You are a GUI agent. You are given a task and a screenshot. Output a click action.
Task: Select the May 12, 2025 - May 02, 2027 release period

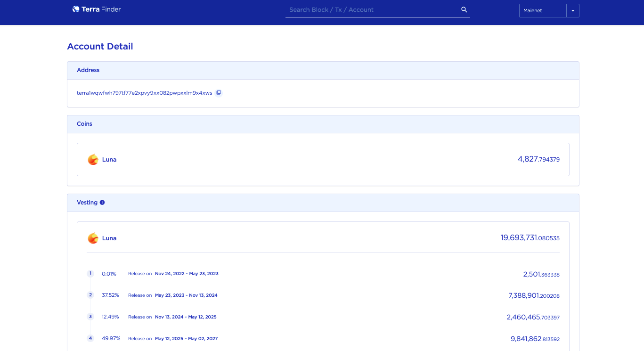click(x=186, y=339)
